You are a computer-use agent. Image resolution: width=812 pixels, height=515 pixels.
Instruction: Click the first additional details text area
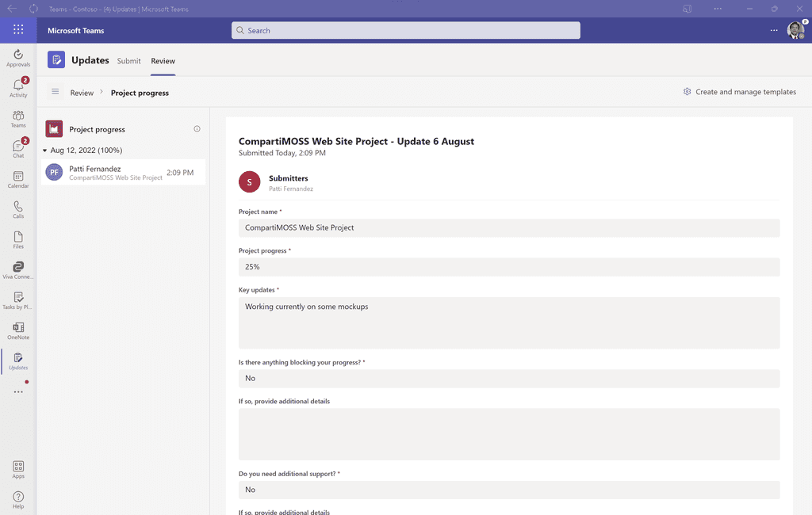[x=509, y=434]
